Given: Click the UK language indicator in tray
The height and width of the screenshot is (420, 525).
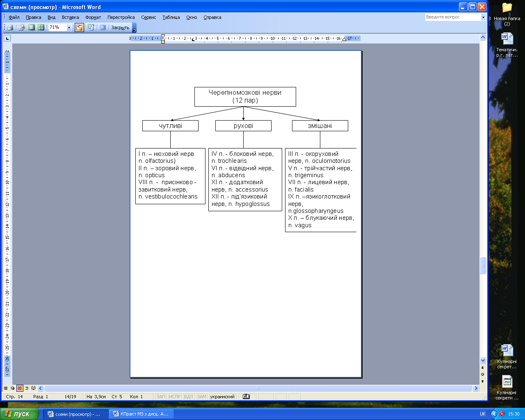Looking at the screenshot, I should click(482, 414).
